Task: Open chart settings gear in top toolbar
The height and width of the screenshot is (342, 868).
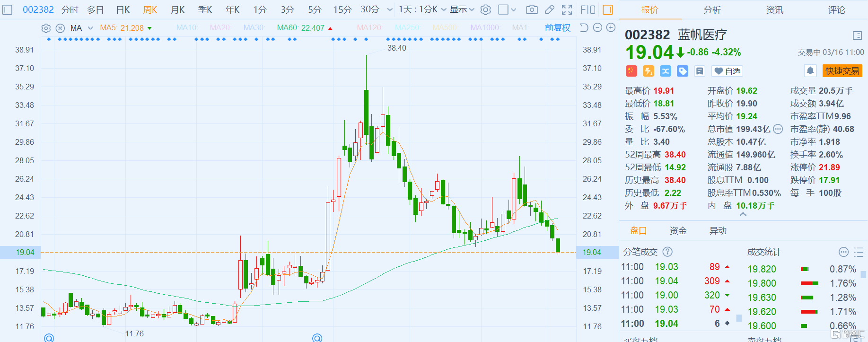Action: click(486, 9)
